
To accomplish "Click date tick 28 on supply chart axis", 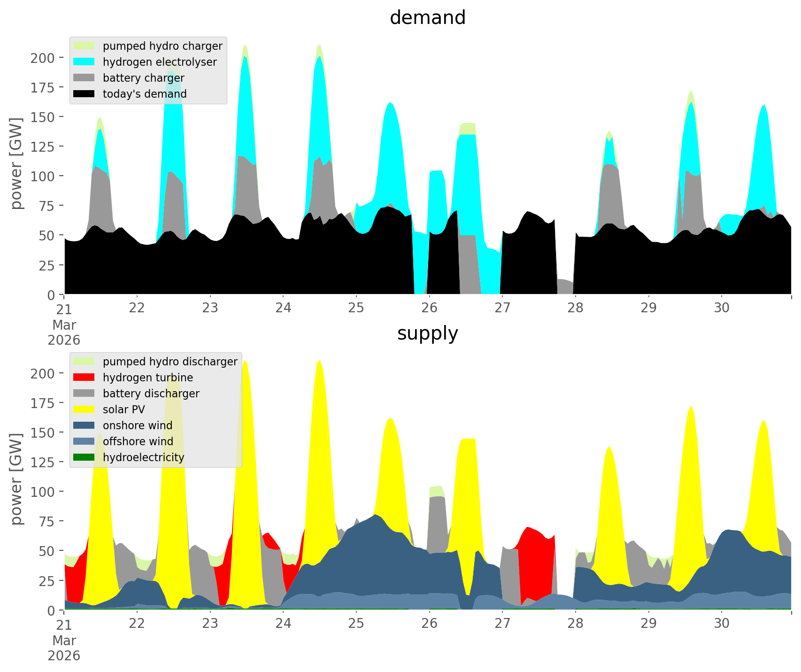I will pyautogui.click(x=575, y=624).
